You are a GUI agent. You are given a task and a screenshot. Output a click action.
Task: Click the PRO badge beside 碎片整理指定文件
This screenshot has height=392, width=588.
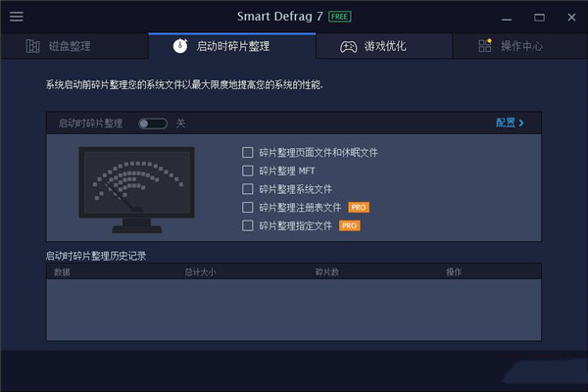(350, 225)
